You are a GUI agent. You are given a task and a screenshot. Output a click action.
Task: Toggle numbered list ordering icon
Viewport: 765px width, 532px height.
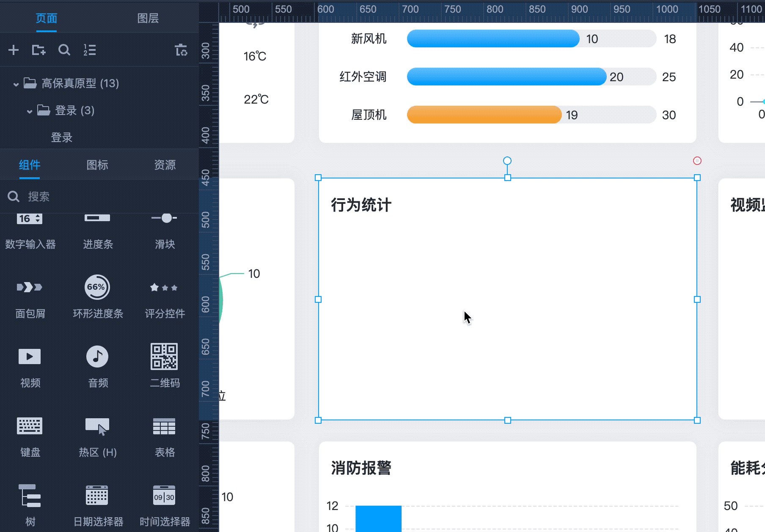coord(90,50)
